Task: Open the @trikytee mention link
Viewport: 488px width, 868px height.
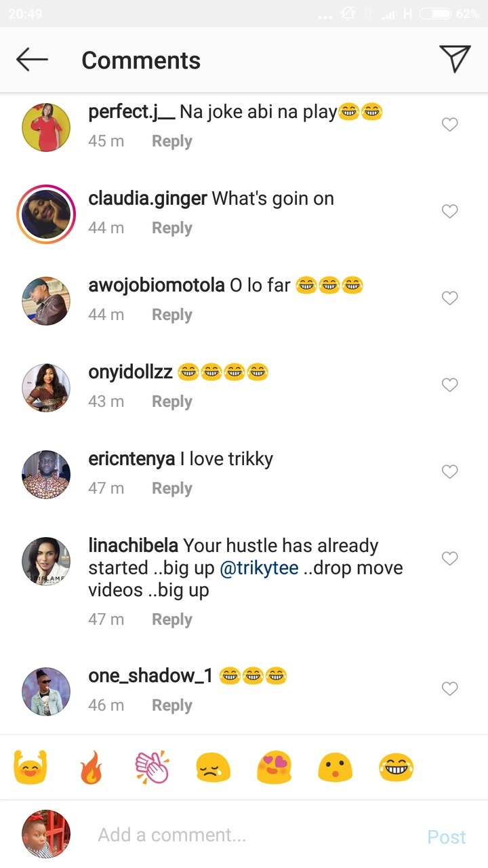Action: 260,568
